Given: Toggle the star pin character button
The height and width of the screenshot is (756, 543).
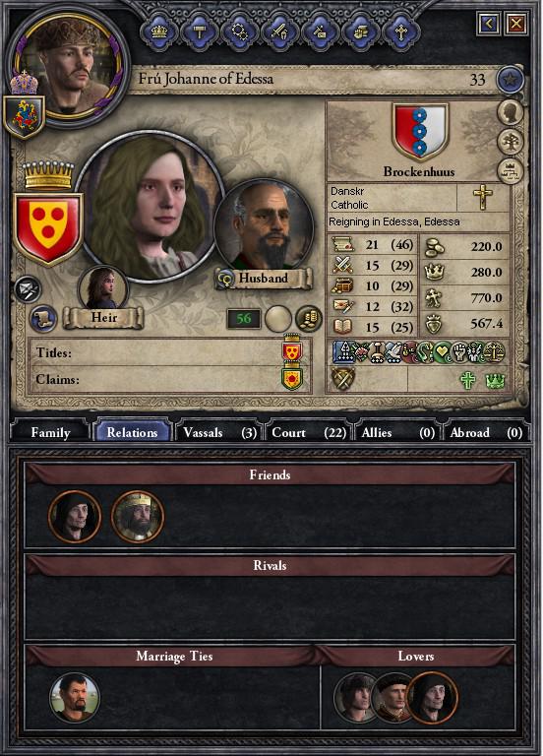Looking at the screenshot, I should click(511, 79).
